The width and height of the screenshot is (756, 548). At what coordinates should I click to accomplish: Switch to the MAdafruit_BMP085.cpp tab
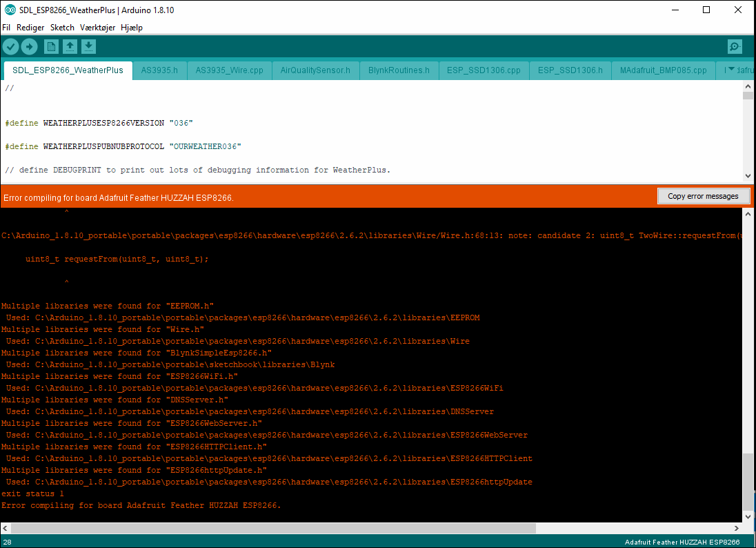coord(664,70)
